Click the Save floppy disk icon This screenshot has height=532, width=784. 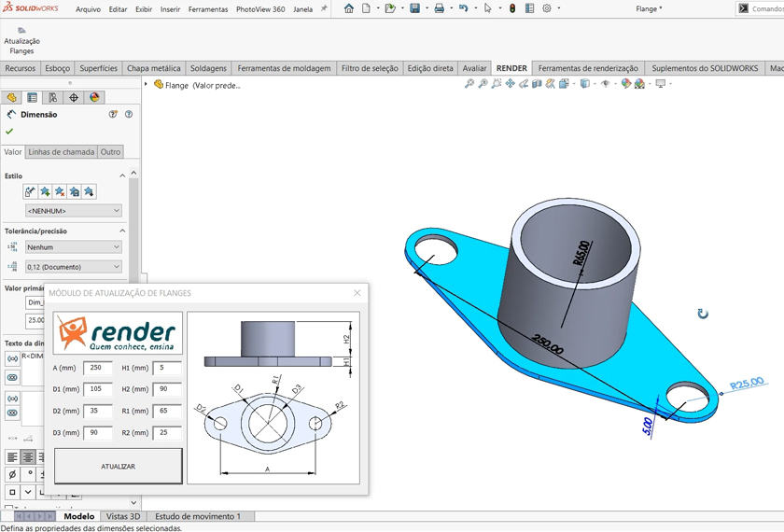coord(415,8)
